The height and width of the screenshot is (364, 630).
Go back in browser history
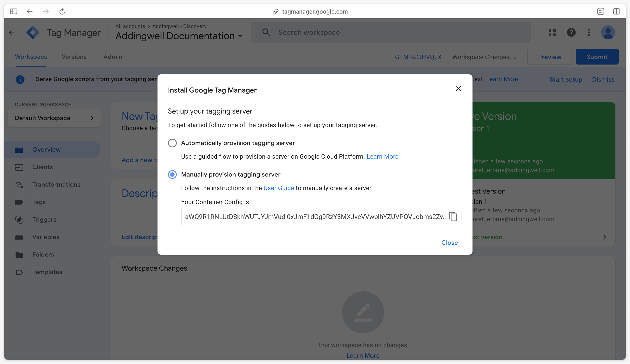[30, 12]
